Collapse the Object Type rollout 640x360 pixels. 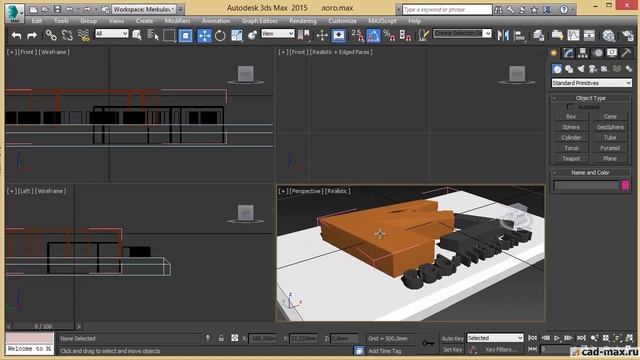591,98
